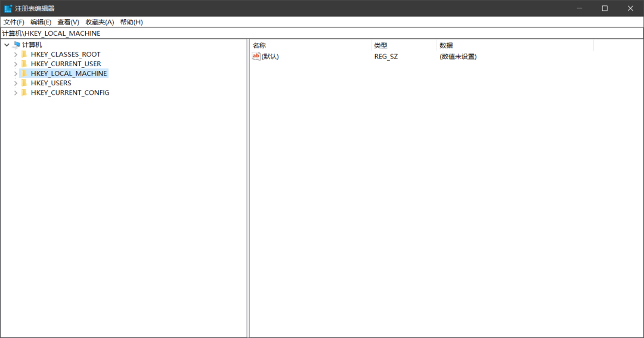The width and height of the screenshot is (644, 338).
Task: Click the HKEY_CURRENT_CONFIG folder icon
Action: coord(24,92)
